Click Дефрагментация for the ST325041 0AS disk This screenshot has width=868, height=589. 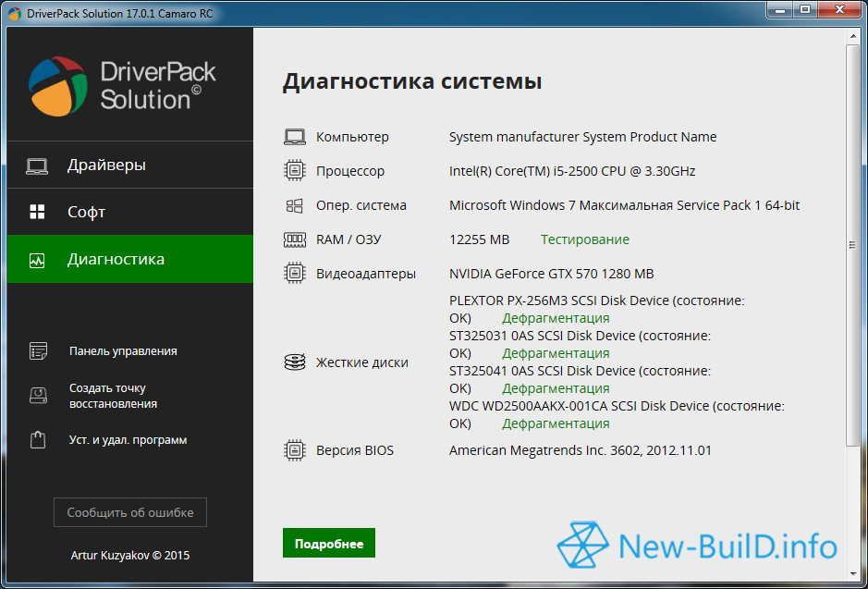point(556,388)
